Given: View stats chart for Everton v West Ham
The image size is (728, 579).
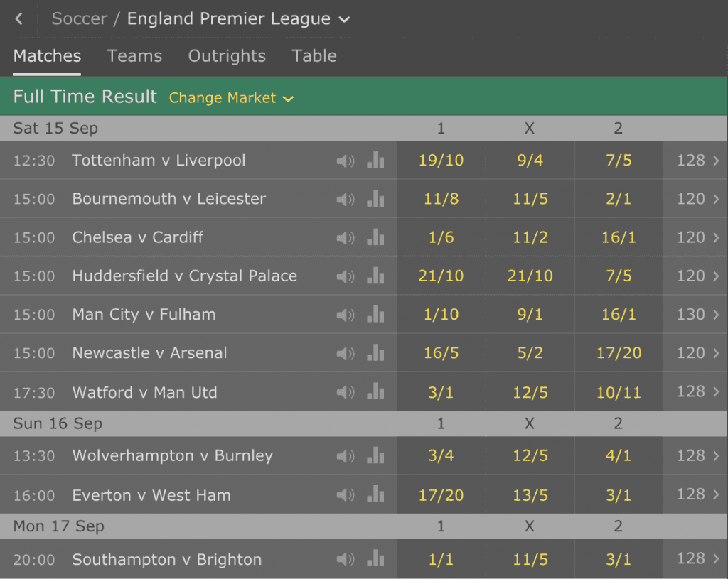Looking at the screenshot, I should click(x=375, y=494).
